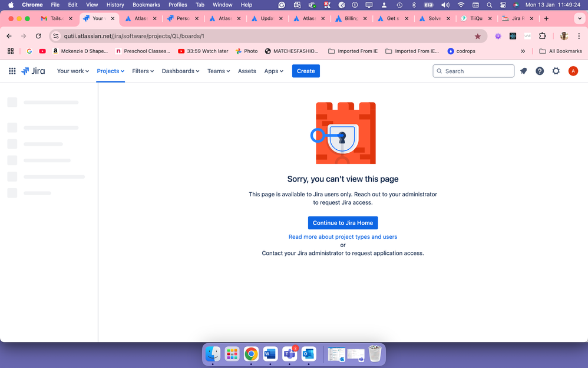Open the project types and users link
Image resolution: width=588 pixels, height=368 pixels.
343,236
